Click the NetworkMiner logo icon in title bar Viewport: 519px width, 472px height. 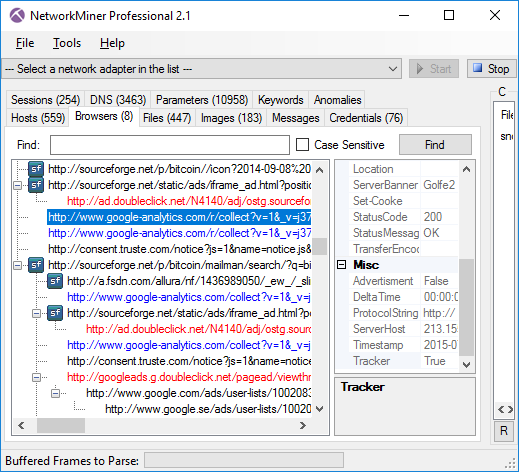coord(17,15)
